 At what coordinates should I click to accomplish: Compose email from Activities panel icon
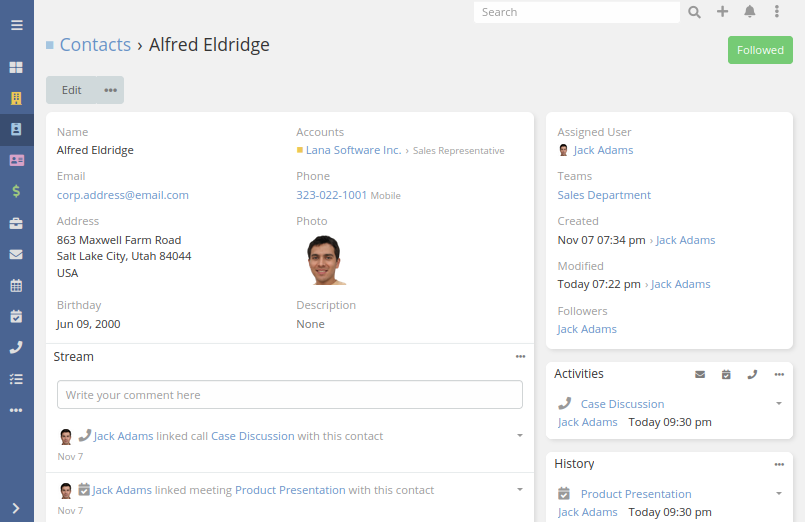[700, 375]
